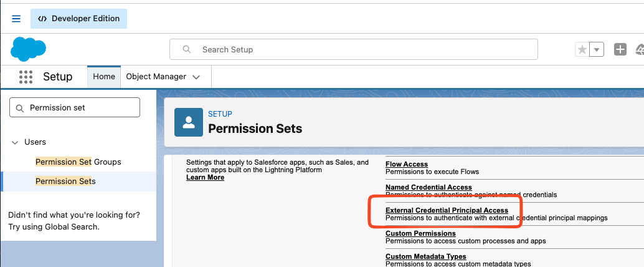Click the favorites star icon
The height and width of the screenshot is (267, 644).
pyautogui.click(x=582, y=50)
